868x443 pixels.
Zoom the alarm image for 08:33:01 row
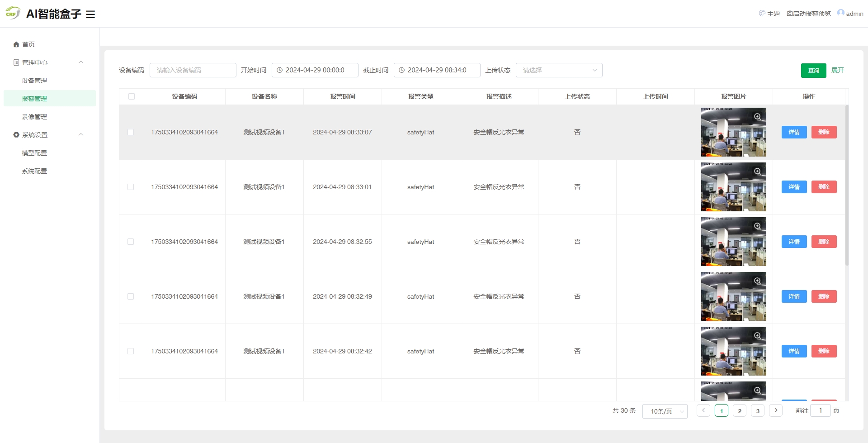point(758,171)
